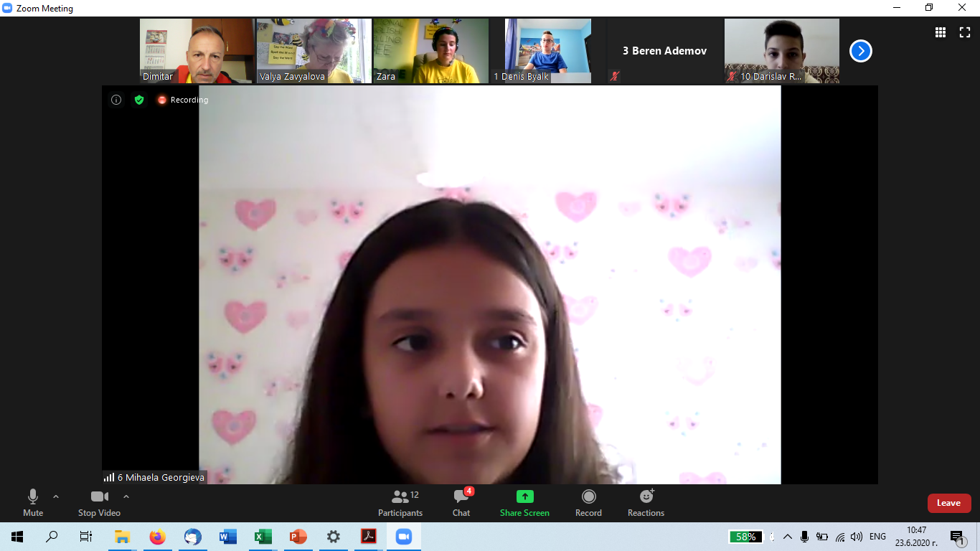980x551 pixels.
Task: Open the Reactions menu
Action: click(x=646, y=503)
